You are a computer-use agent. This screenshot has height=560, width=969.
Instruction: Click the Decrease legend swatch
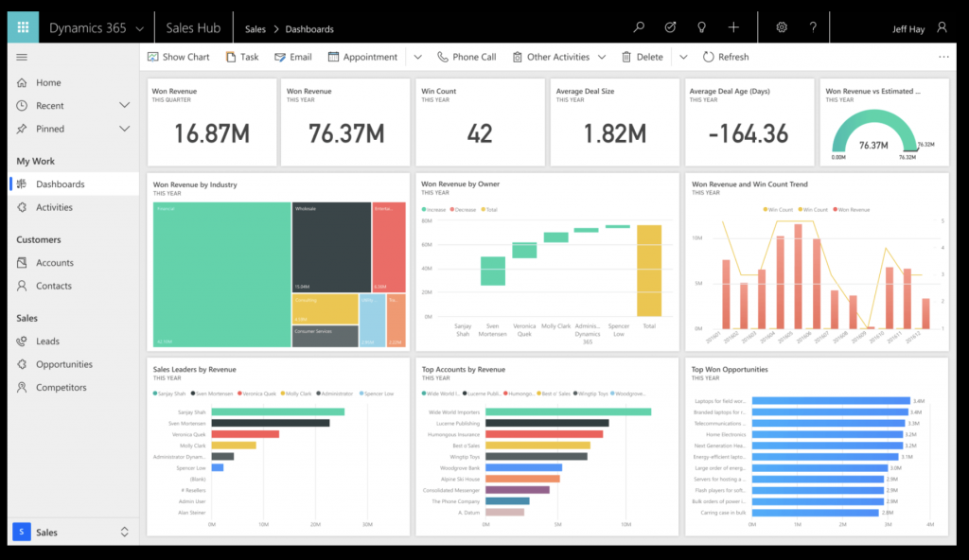[x=452, y=210]
